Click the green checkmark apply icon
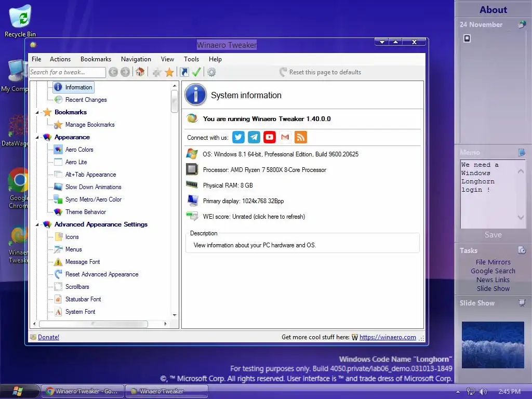 tap(196, 72)
